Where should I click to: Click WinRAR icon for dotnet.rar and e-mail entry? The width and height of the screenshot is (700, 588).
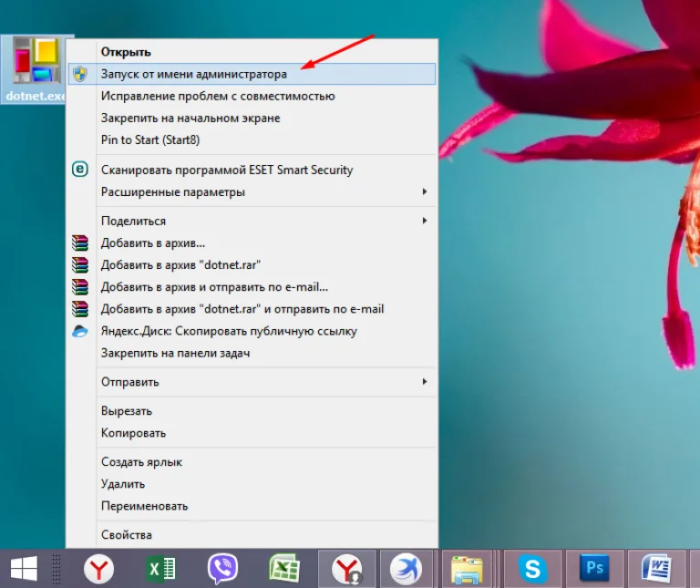80,308
